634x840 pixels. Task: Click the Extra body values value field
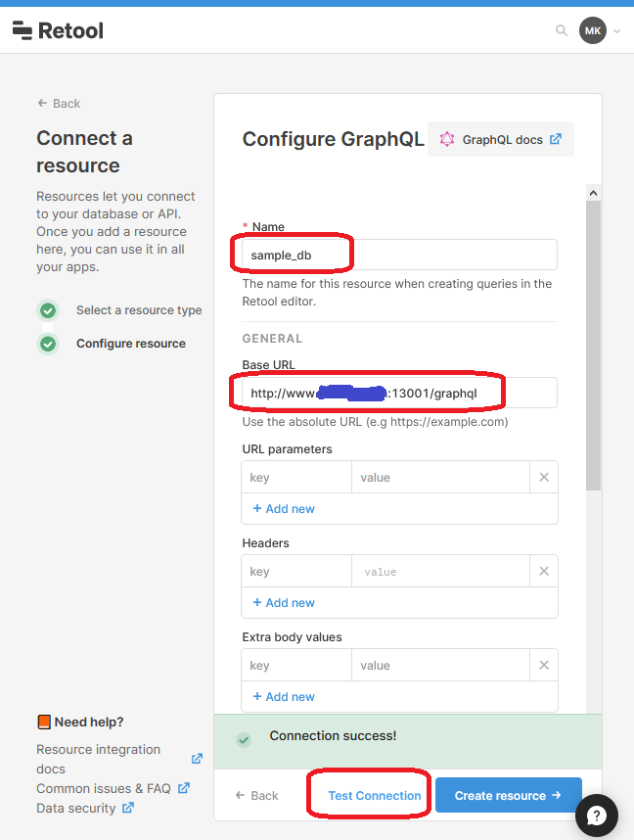pos(440,666)
